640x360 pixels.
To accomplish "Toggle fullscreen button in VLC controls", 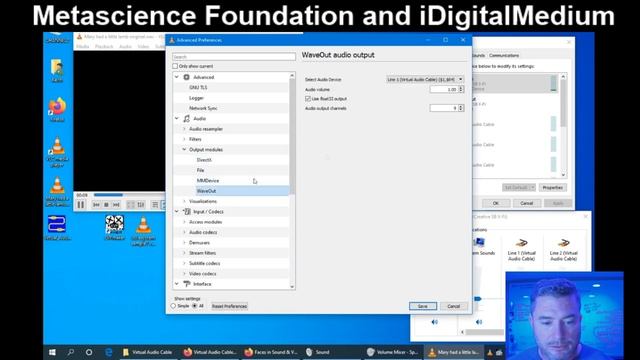I will pos(131,205).
